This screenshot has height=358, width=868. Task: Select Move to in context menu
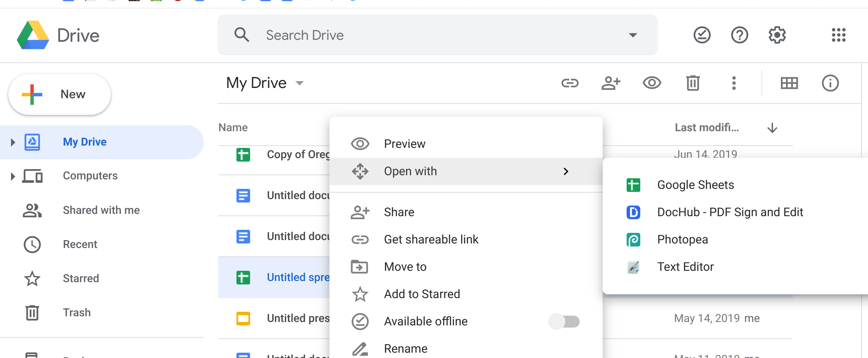(405, 267)
